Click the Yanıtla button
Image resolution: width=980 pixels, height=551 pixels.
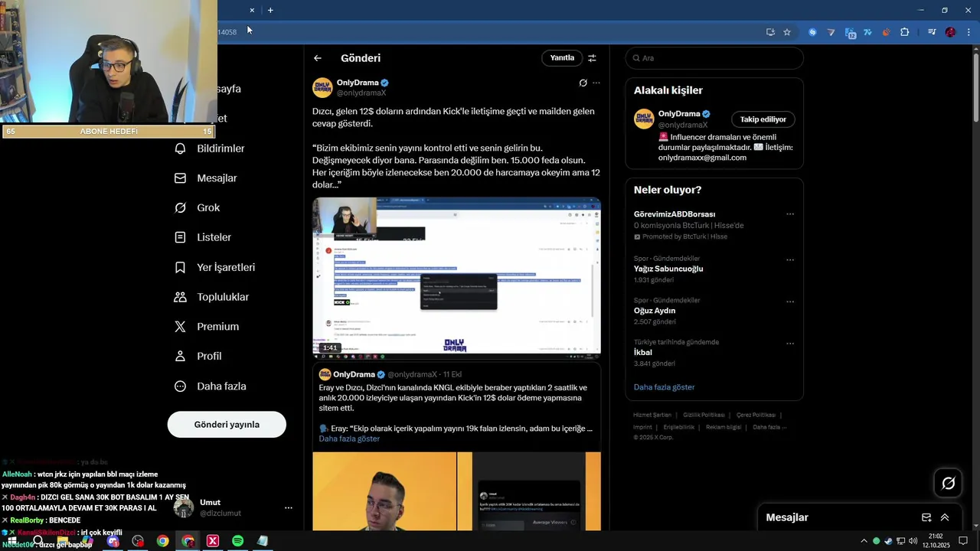pyautogui.click(x=562, y=58)
